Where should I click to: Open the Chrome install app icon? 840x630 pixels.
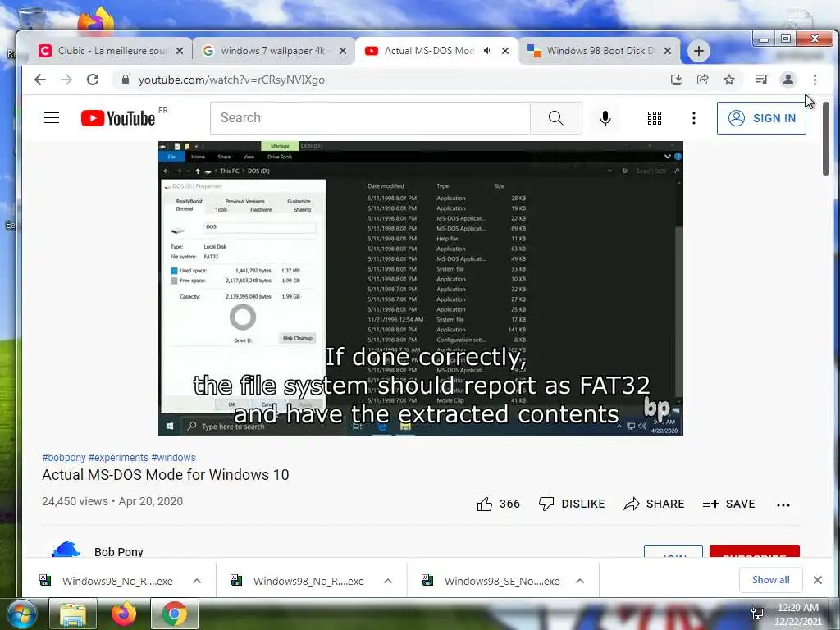coord(677,80)
